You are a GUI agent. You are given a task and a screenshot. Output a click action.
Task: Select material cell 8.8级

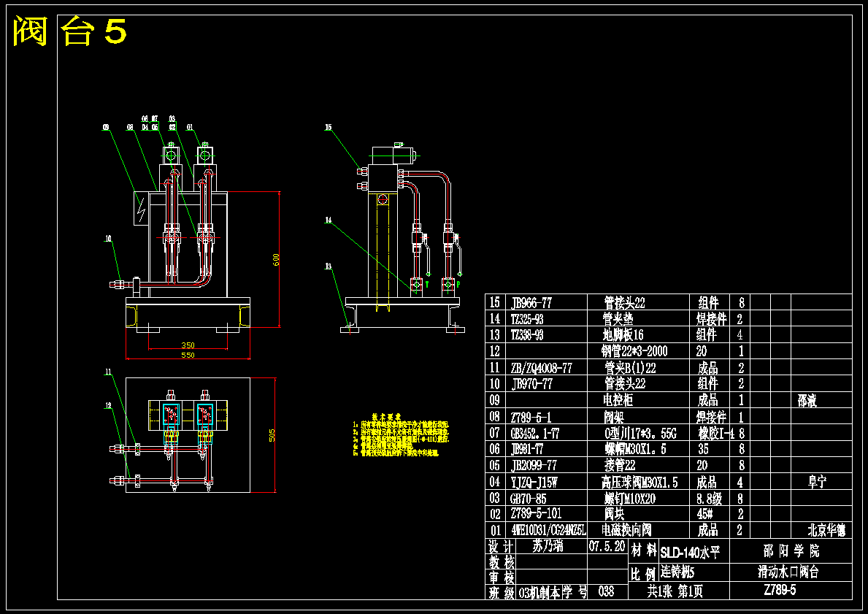pos(709,499)
